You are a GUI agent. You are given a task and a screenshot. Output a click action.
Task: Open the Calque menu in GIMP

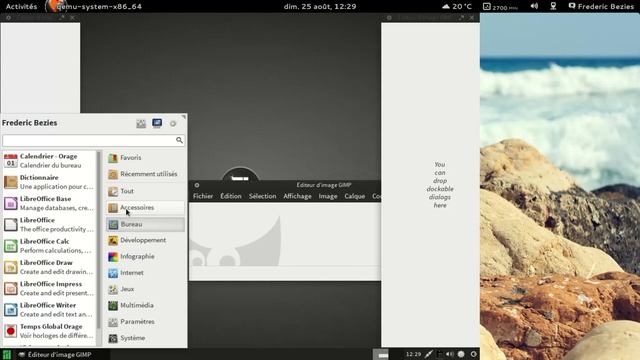[354, 196]
